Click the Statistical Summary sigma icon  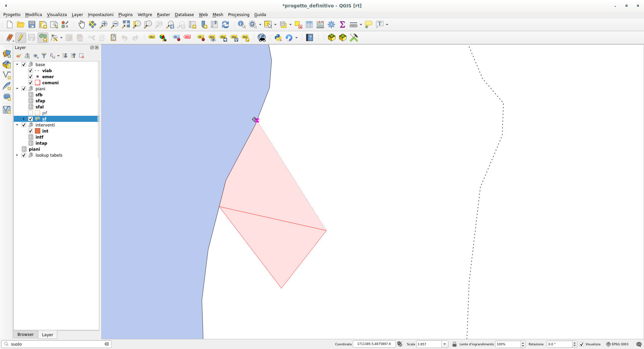[342, 24]
